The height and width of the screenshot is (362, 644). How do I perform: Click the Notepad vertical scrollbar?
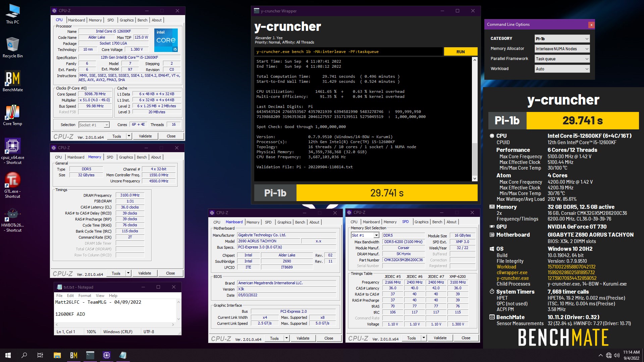178,310
